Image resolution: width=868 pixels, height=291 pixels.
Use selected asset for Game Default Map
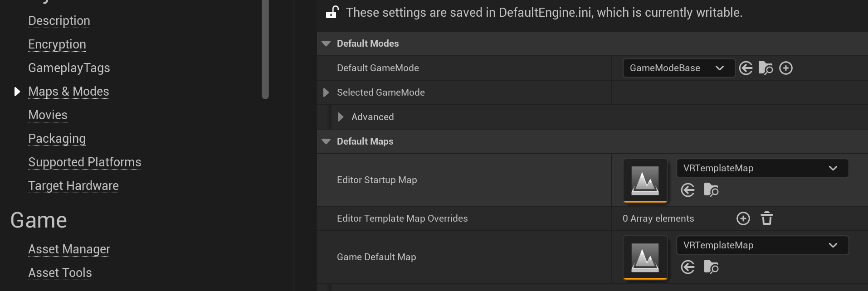coord(688,267)
